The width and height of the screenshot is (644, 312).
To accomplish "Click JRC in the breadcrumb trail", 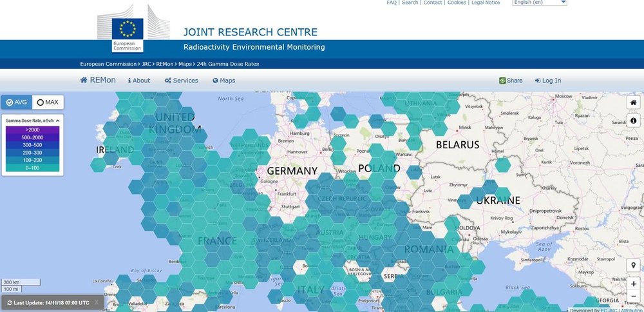I will (x=146, y=64).
